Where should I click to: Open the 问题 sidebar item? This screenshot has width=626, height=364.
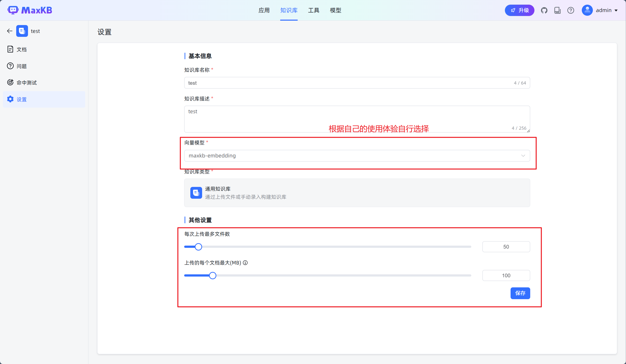[21, 66]
